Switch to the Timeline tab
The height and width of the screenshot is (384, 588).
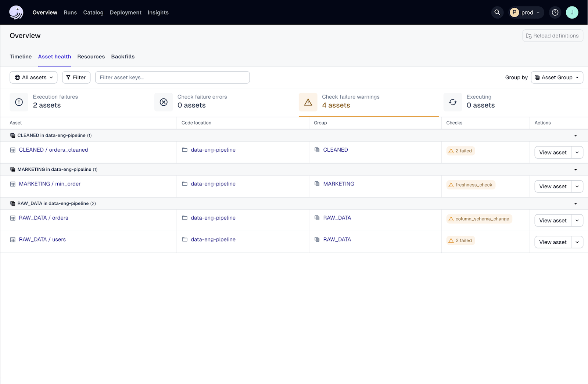coord(21,57)
